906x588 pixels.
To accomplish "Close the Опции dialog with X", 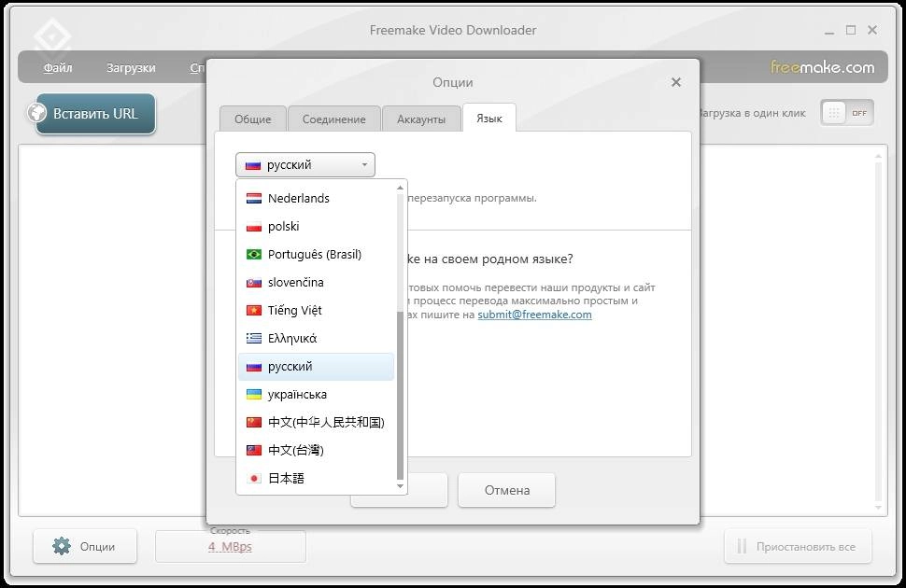I will point(676,82).
